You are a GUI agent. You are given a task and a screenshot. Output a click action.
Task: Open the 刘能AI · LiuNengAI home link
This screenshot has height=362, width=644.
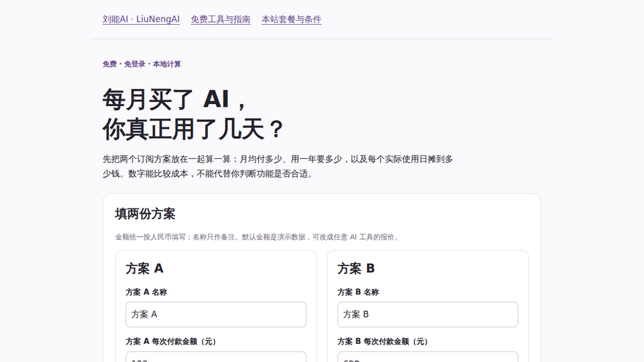point(141,19)
